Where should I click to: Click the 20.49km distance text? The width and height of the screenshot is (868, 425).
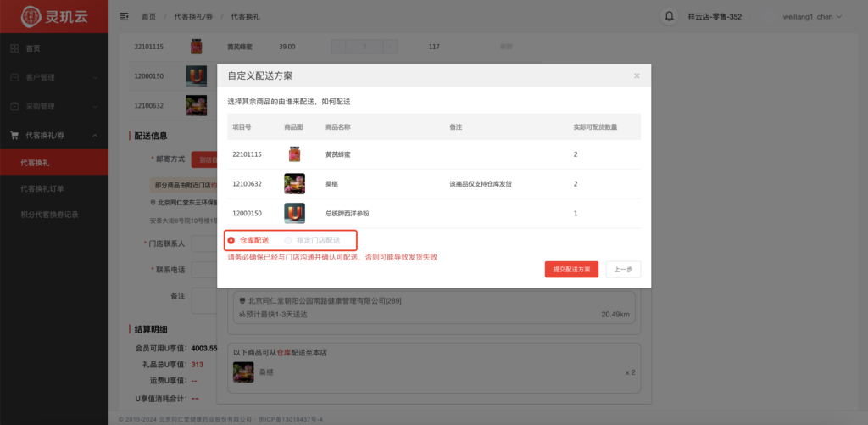click(x=615, y=315)
